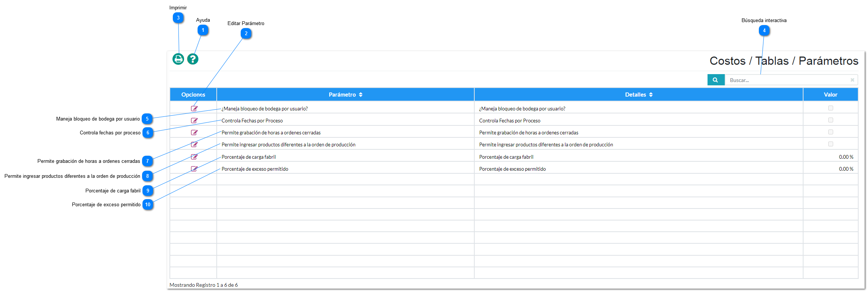868x292 pixels.
Task: Click the teal search magnifier button
Action: pos(716,80)
